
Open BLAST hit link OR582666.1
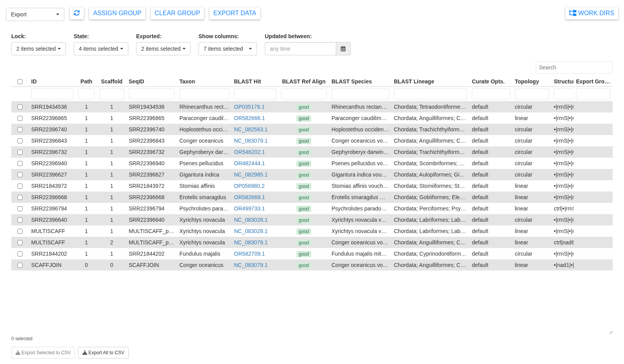point(249,118)
